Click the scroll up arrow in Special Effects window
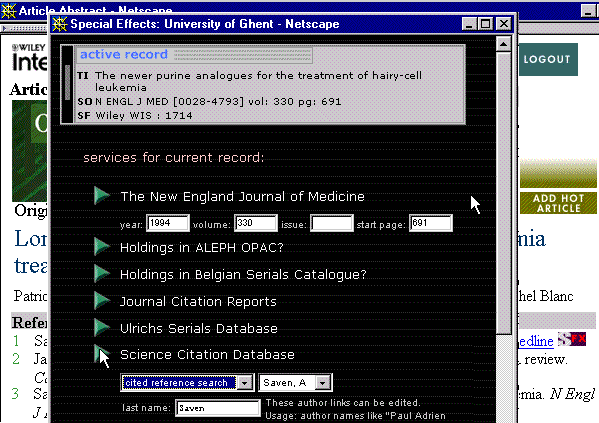The image size is (599, 423). pyautogui.click(x=503, y=44)
